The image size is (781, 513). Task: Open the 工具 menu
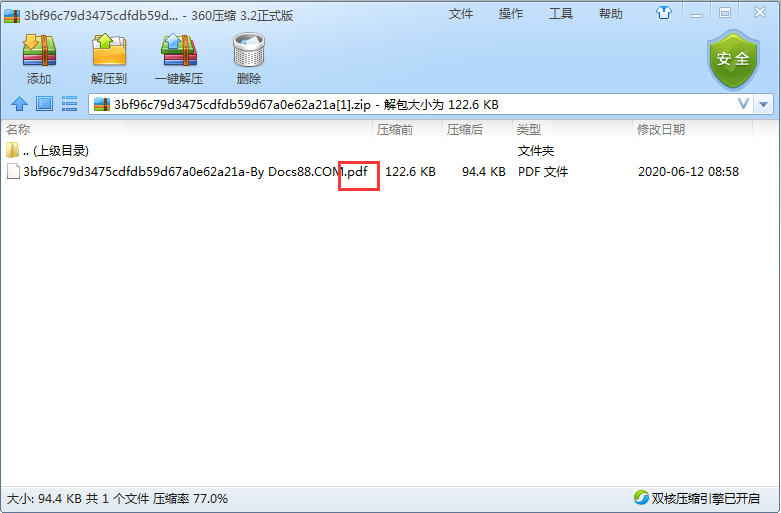click(x=560, y=14)
